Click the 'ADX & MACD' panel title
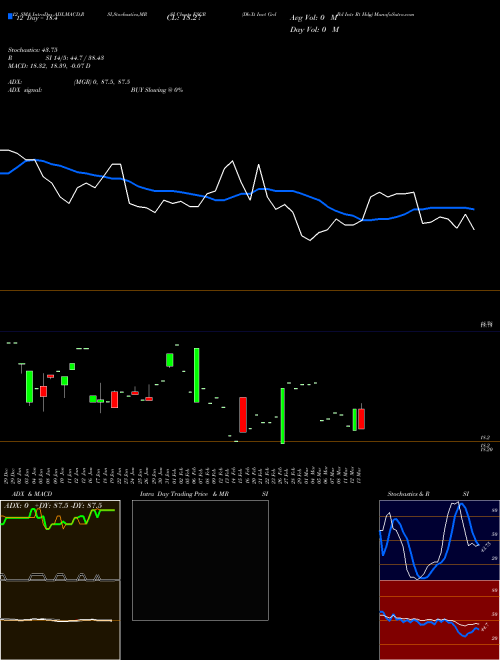500x660 pixels. (x=32, y=494)
